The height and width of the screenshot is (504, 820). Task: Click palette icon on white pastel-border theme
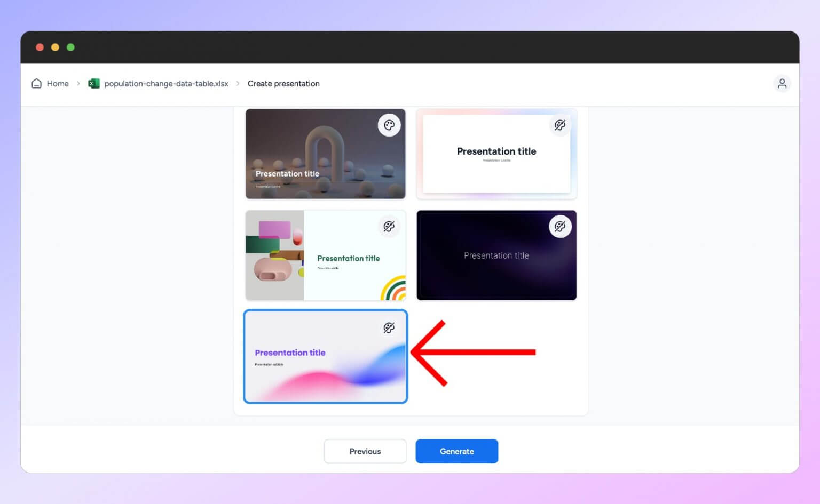[559, 125]
